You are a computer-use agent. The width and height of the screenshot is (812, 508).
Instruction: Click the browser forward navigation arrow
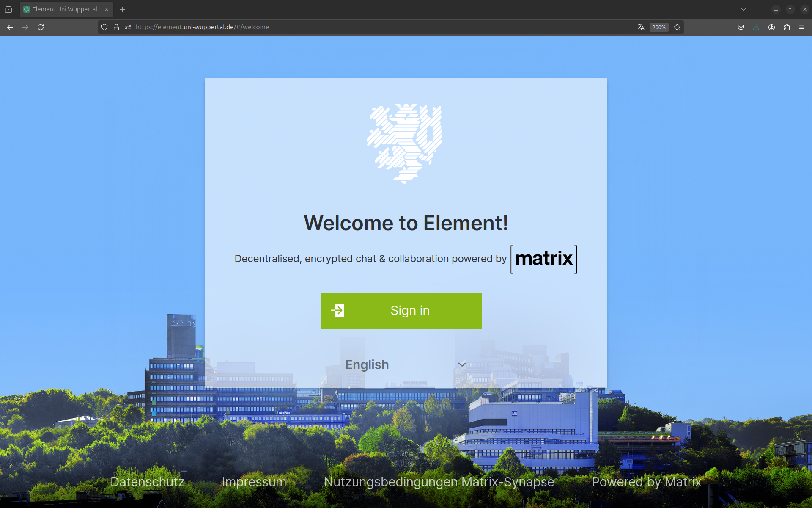click(x=25, y=27)
